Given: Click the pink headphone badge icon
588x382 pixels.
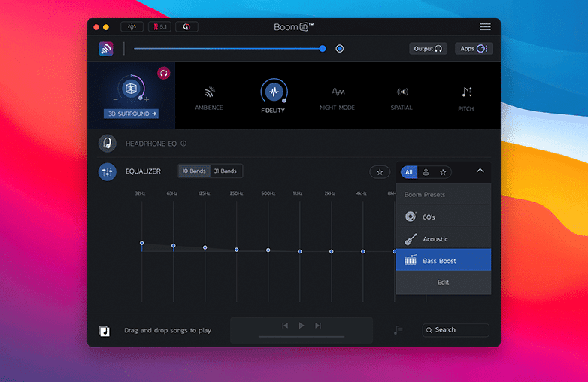Looking at the screenshot, I should (163, 73).
